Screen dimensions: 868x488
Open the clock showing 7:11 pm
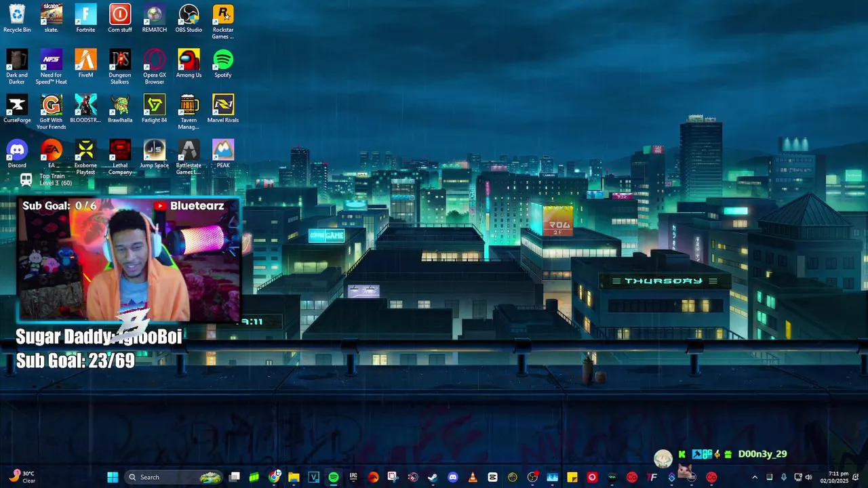tap(834, 477)
